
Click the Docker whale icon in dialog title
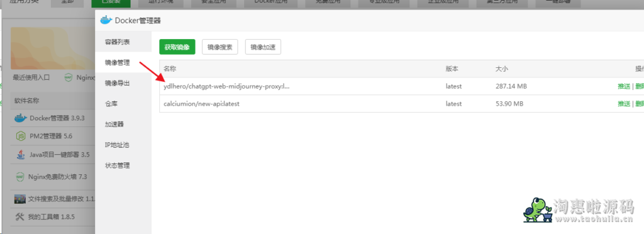[106, 20]
